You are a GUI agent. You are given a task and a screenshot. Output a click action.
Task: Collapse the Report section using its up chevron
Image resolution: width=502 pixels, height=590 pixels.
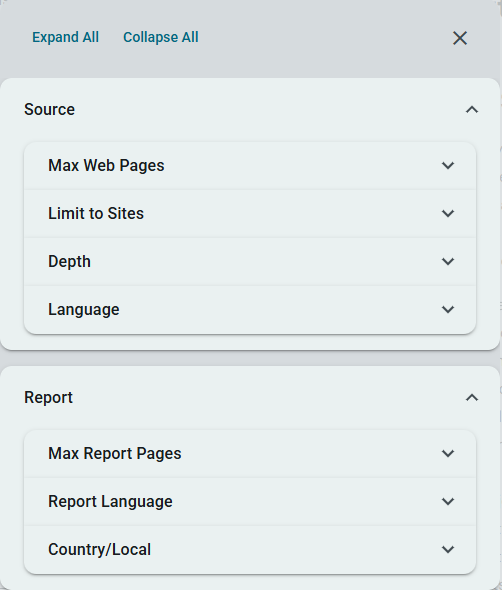tap(472, 397)
